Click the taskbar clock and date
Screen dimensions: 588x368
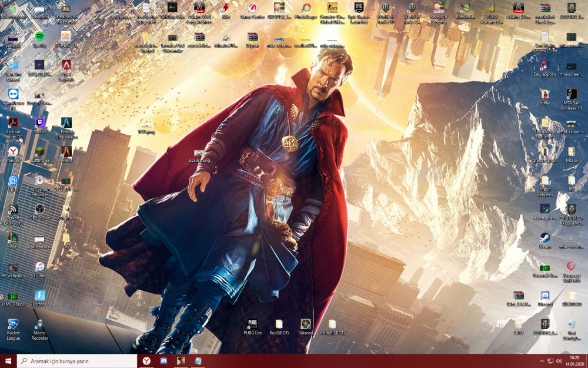pos(574,361)
